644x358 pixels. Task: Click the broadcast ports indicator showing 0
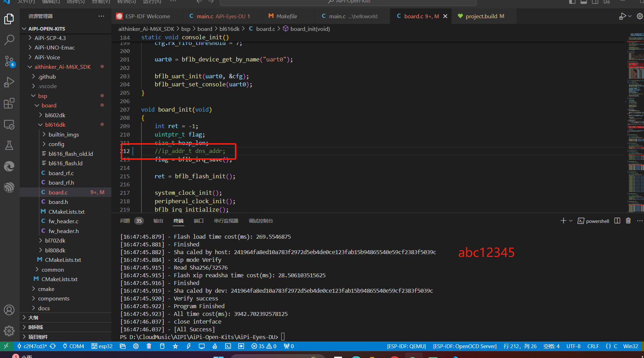(289, 346)
